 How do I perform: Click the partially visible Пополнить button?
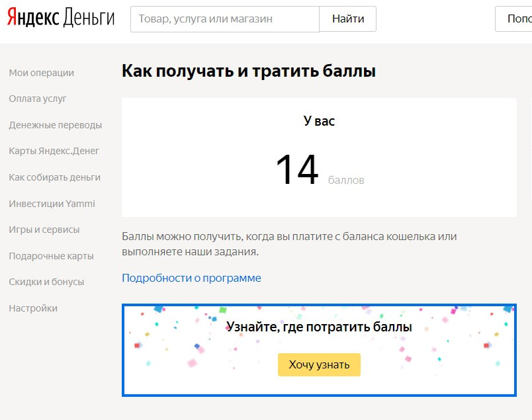coord(514,19)
